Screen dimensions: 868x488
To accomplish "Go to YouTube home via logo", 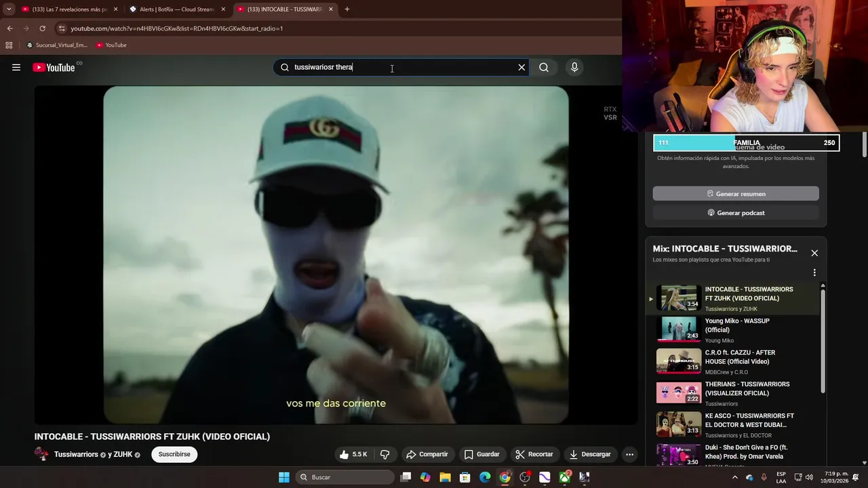I will (54, 67).
